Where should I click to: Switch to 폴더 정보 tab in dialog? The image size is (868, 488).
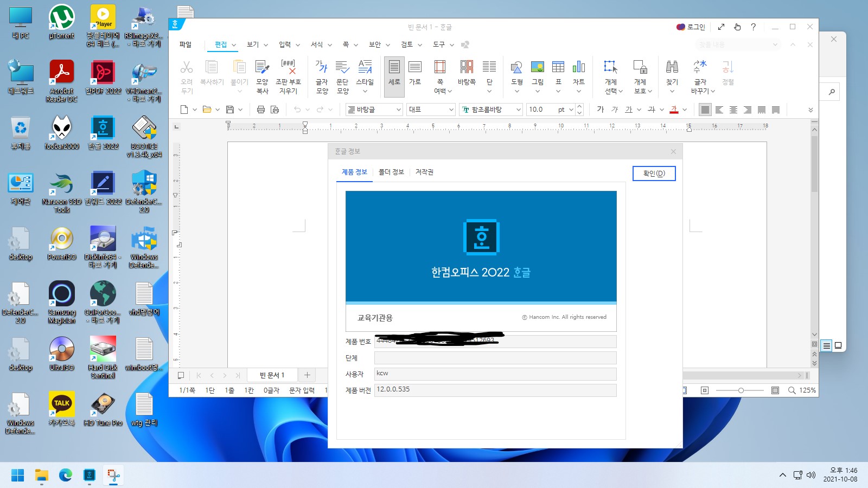click(x=391, y=172)
